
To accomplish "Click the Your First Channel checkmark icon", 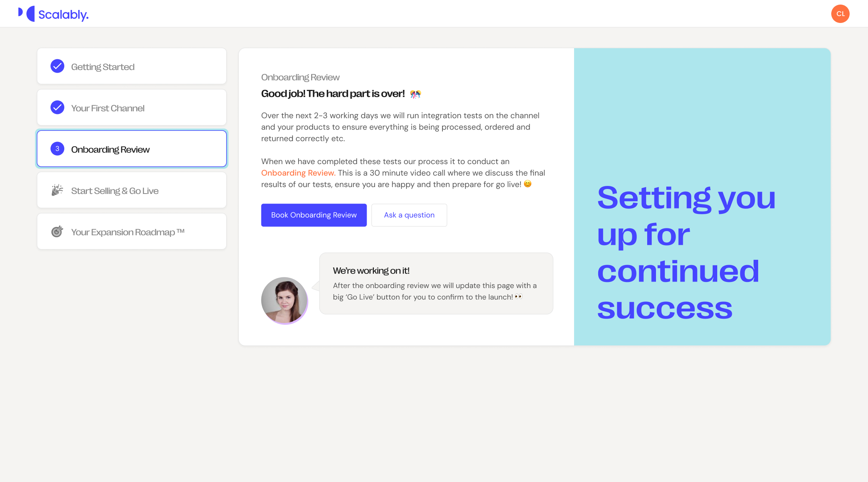I will click(57, 107).
